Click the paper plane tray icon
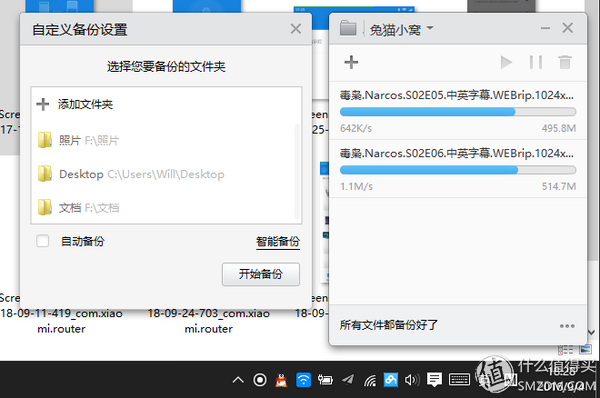This screenshot has width=600, height=398. coord(347,380)
